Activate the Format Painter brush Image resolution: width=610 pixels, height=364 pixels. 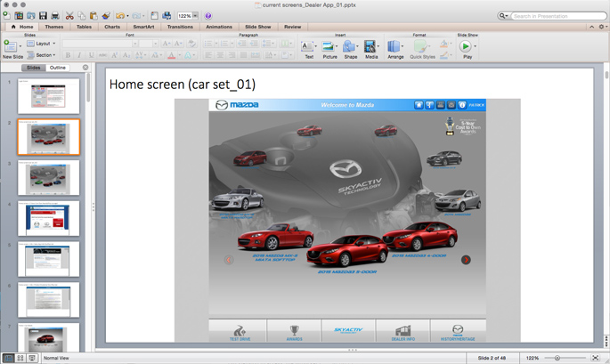(106, 15)
